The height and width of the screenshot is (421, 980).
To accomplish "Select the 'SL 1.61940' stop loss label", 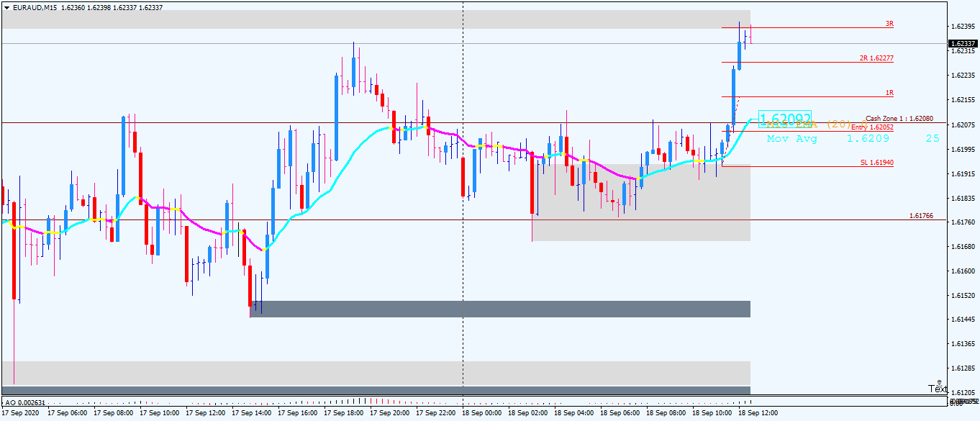I will [x=877, y=163].
